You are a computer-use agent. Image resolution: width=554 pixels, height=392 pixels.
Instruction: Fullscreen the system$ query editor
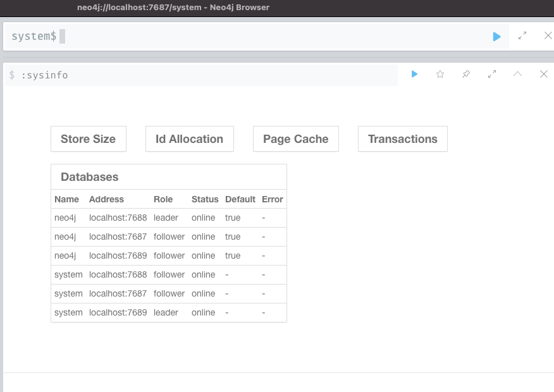pyautogui.click(x=522, y=36)
